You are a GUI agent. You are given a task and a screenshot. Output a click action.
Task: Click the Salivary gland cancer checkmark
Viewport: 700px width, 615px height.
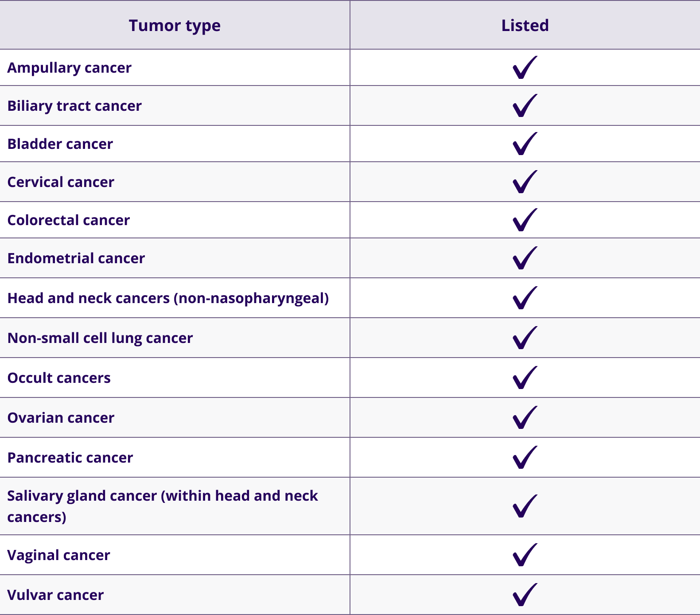pos(525,506)
